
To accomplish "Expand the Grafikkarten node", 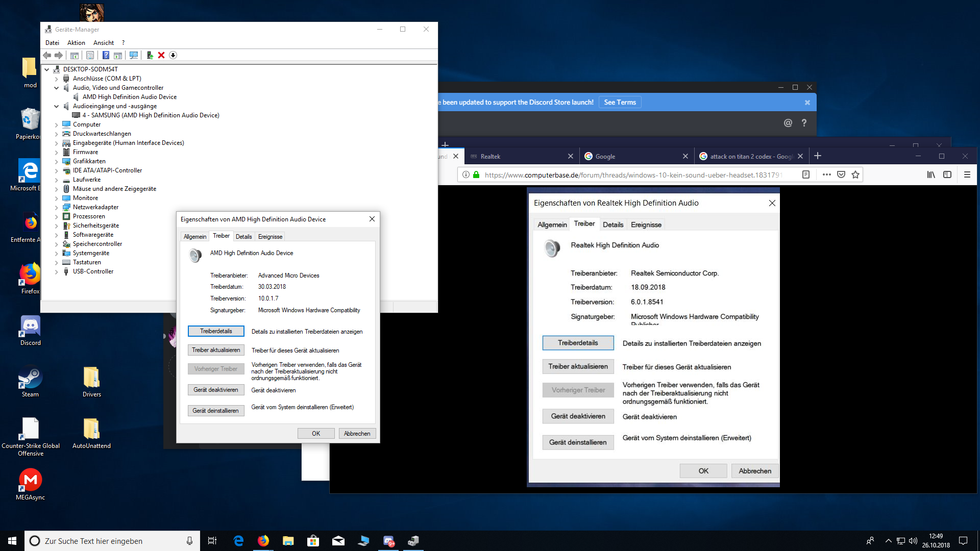I will [57, 161].
